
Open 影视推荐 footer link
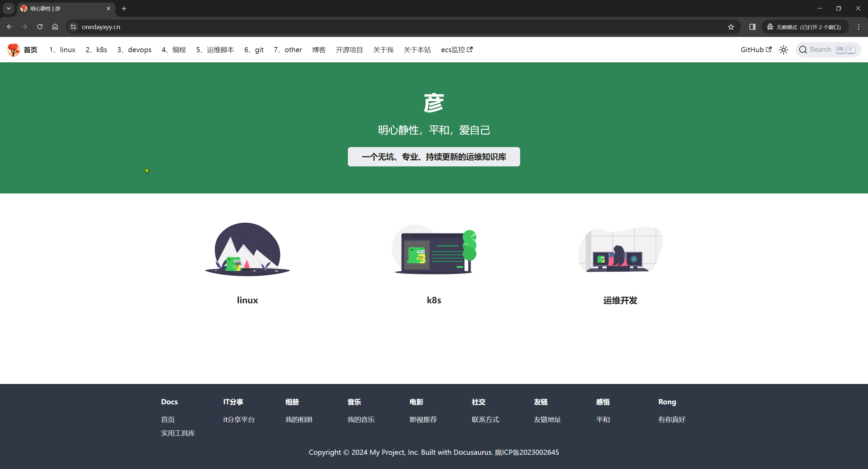pos(423,420)
